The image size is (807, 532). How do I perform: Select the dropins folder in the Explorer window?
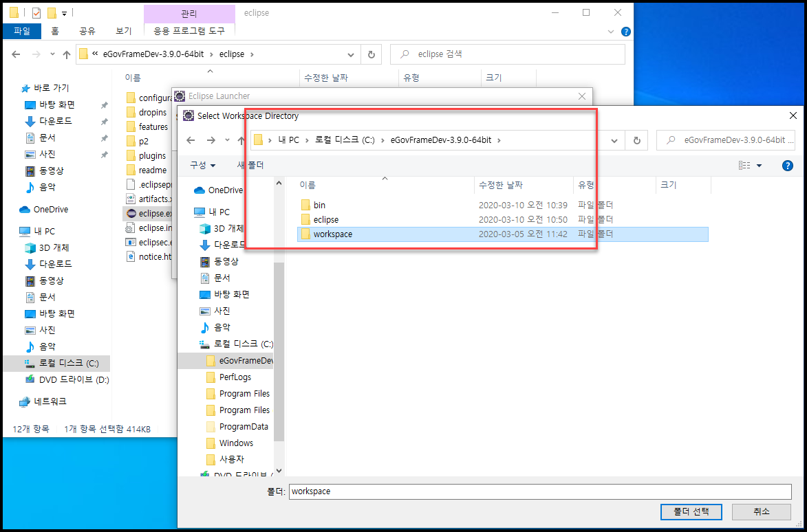[x=147, y=112]
